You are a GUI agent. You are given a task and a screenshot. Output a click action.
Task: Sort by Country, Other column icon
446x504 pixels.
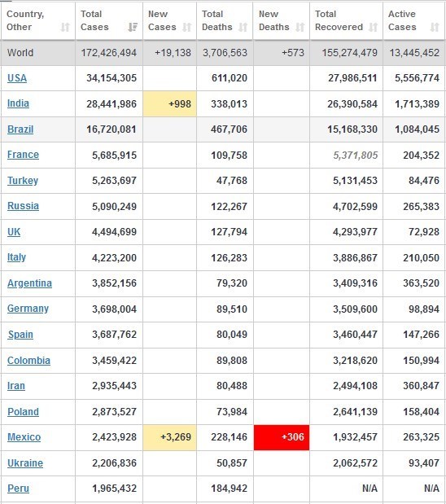pos(65,27)
